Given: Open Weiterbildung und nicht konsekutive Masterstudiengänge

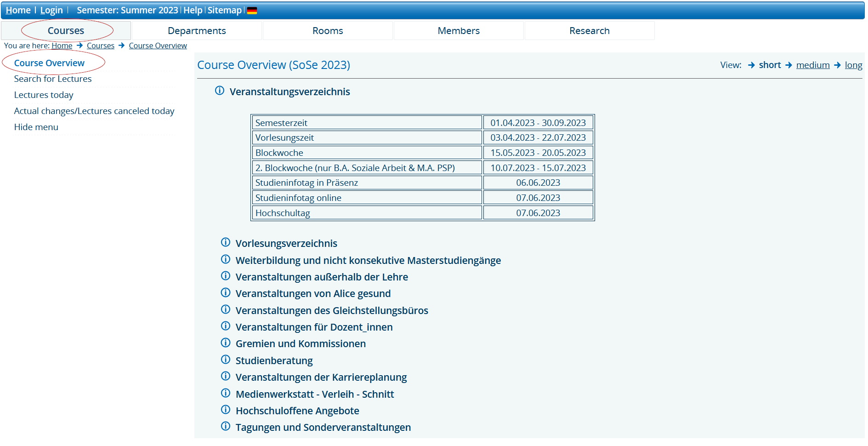Looking at the screenshot, I should click(368, 260).
